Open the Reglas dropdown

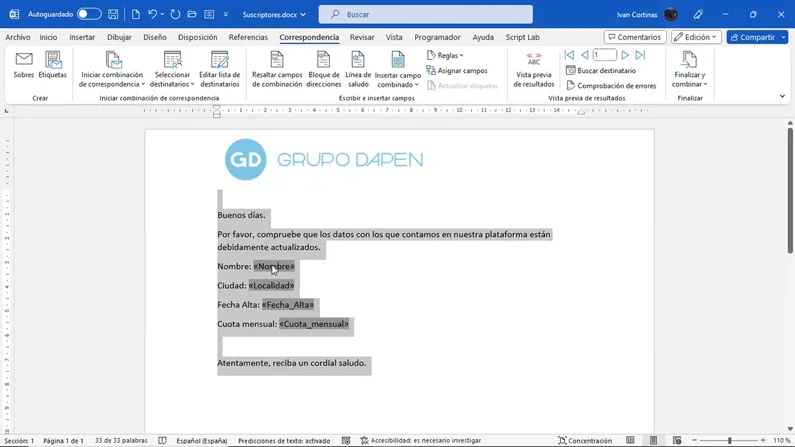click(446, 55)
